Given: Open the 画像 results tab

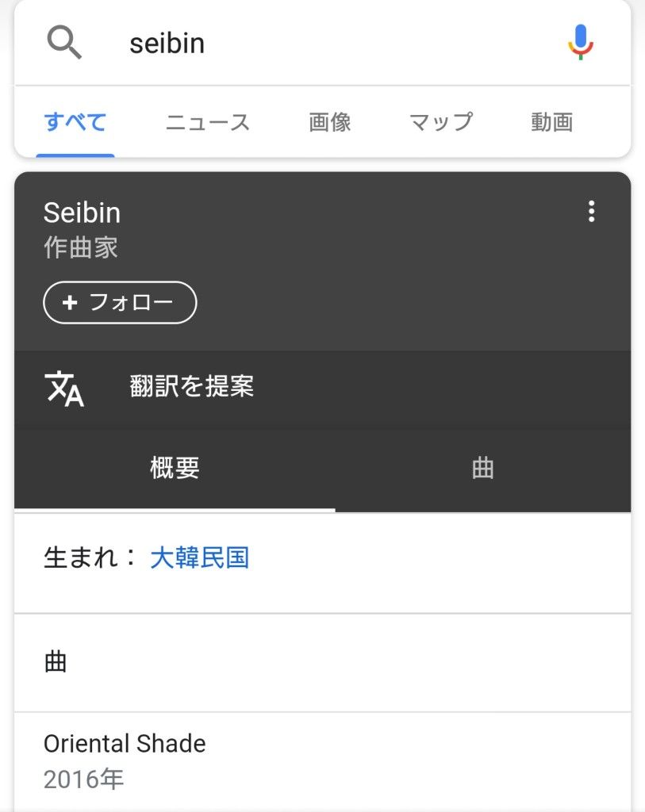Looking at the screenshot, I should 329,122.
